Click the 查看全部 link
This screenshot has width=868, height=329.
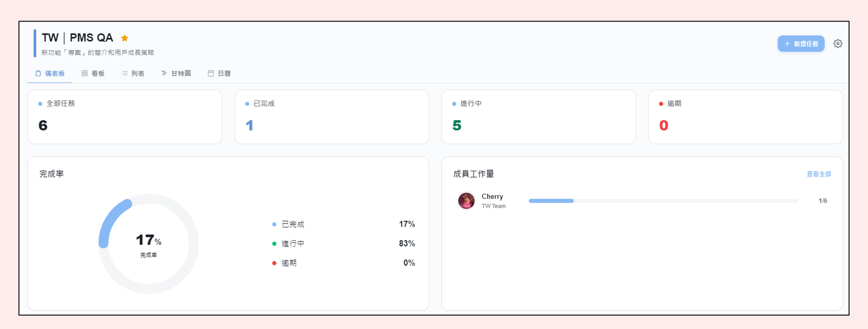point(819,174)
